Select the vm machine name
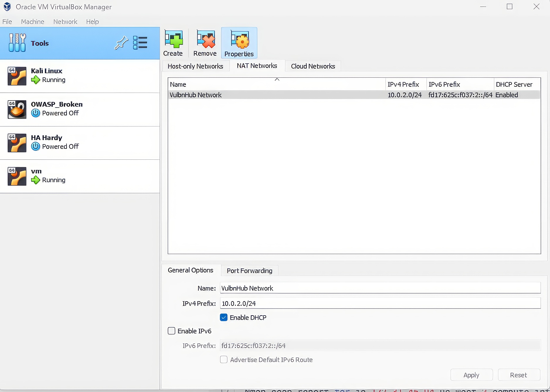The height and width of the screenshot is (392, 550). coord(36,171)
